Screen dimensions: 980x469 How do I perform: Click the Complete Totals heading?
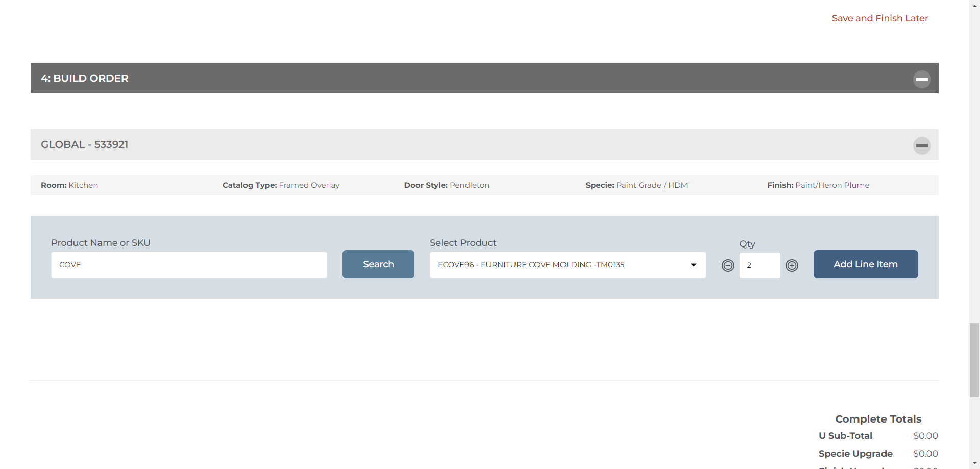tap(878, 419)
